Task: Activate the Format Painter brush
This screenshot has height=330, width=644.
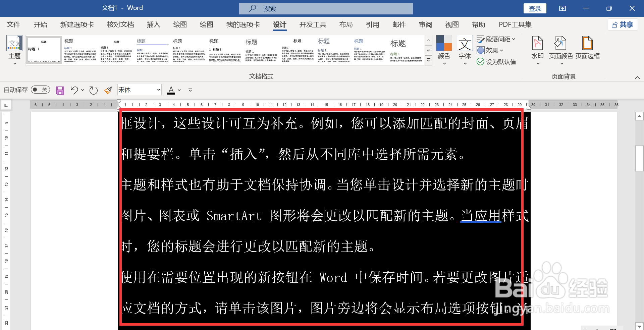Action: (108, 90)
